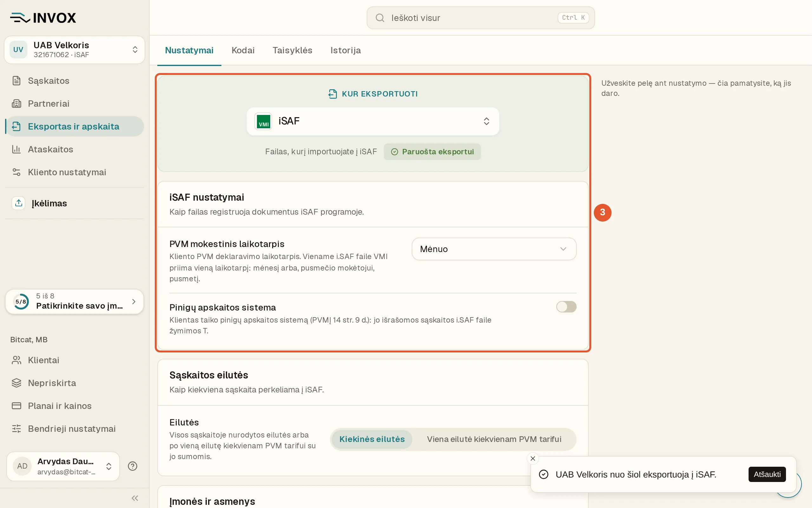Click the Ieškoti visur search field
The width and height of the screenshot is (812, 508).
coord(481,18)
